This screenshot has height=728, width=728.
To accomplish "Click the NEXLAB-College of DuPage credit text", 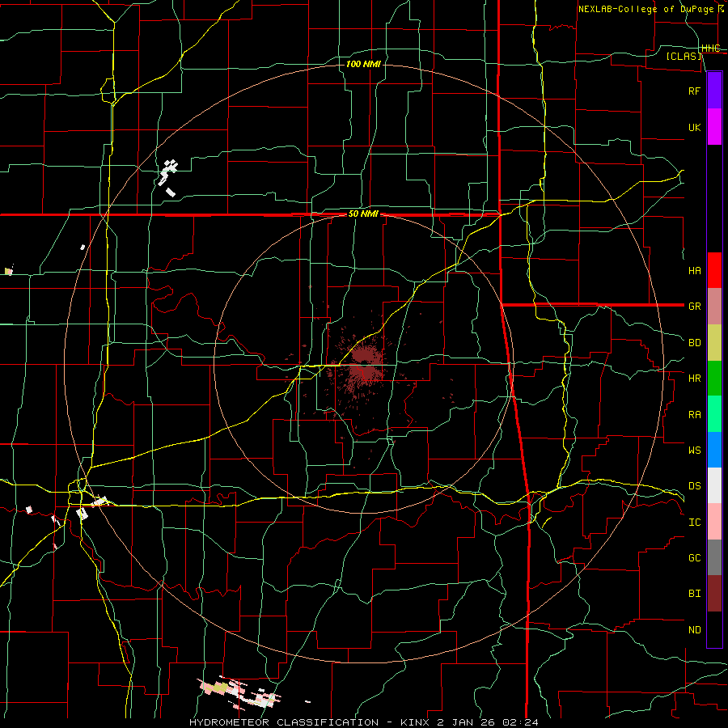I will coord(645,9).
